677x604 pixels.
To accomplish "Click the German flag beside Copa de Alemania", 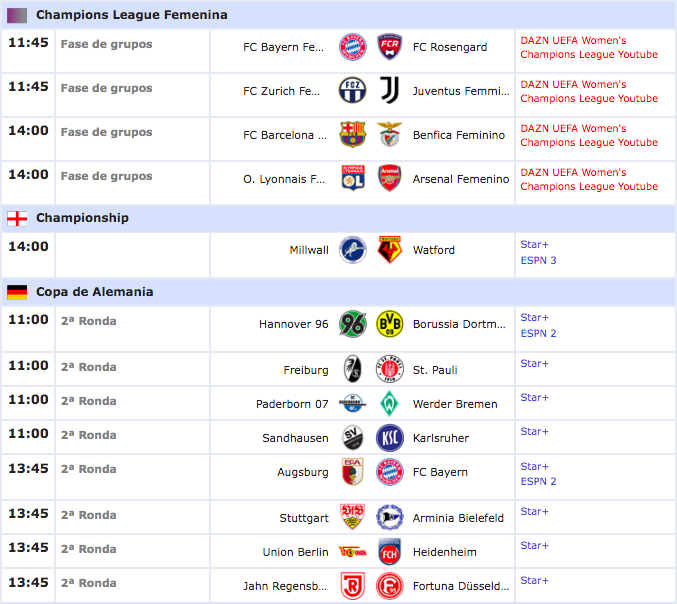I will tap(17, 292).
